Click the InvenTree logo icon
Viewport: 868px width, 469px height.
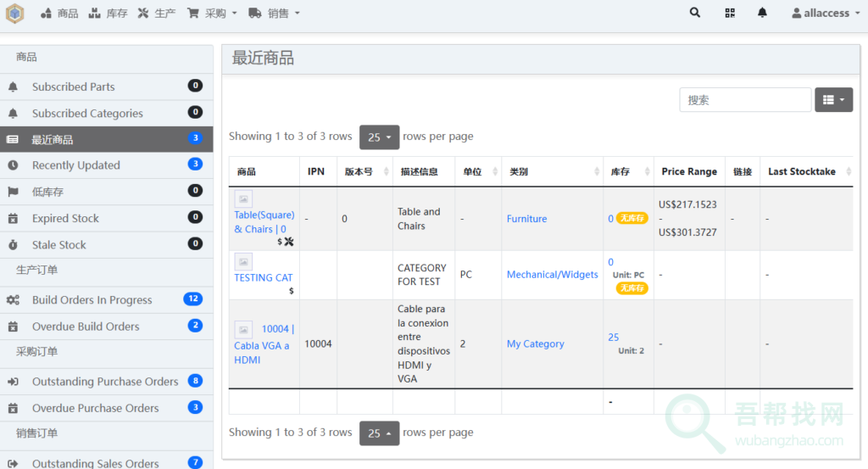coord(15,14)
